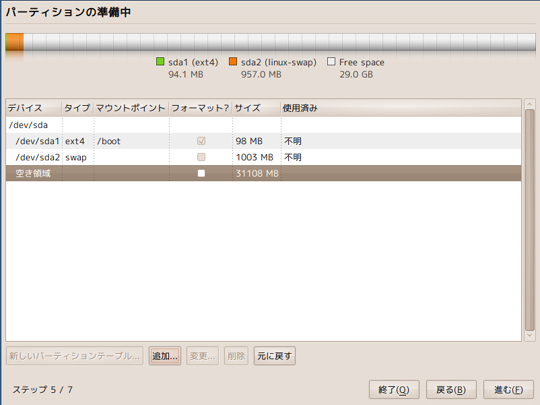Screen dimensions: 540x405
Task: Click the マウントポイント column header
Action: (131, 108)
